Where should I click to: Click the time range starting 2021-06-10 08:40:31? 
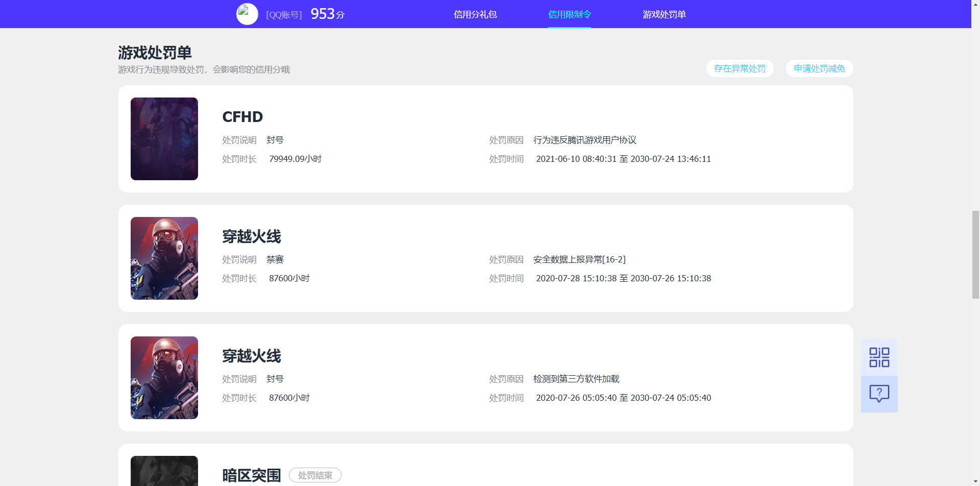(x=623, y=159)
